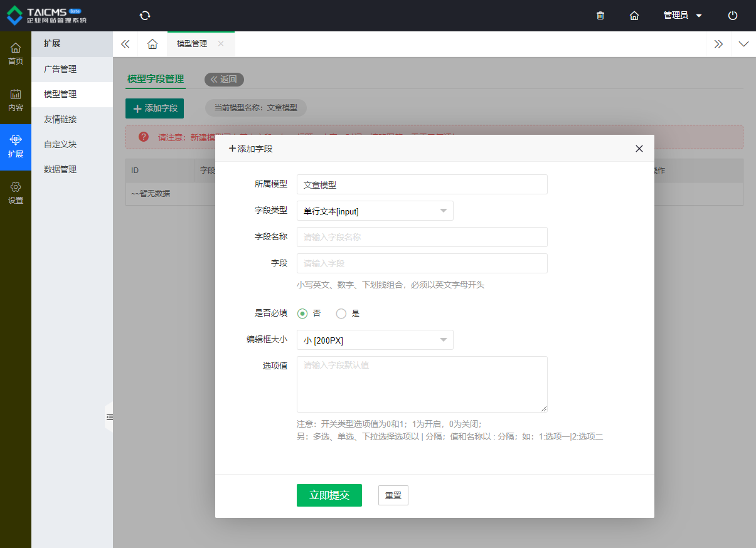
Task: Expand the 管理员 user menu
Action: pyautogui.click(x=683, y=16)
